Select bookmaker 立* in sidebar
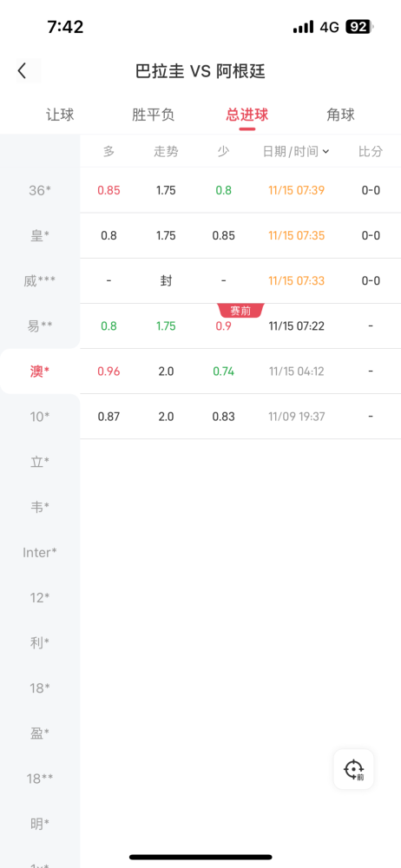This screenshot has width=401, height=868. [x=40, y=462]
